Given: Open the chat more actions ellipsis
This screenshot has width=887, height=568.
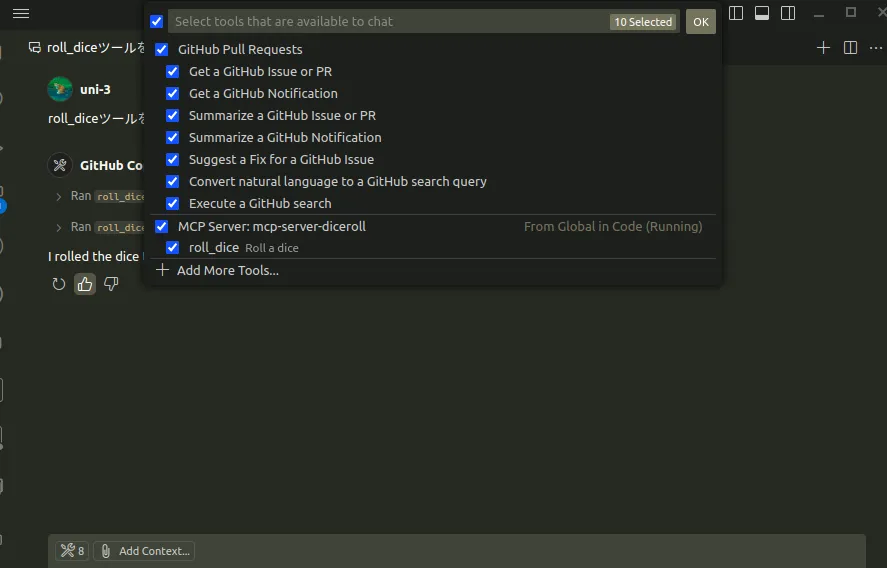Looking at the screenshot, I should point(876,48).
